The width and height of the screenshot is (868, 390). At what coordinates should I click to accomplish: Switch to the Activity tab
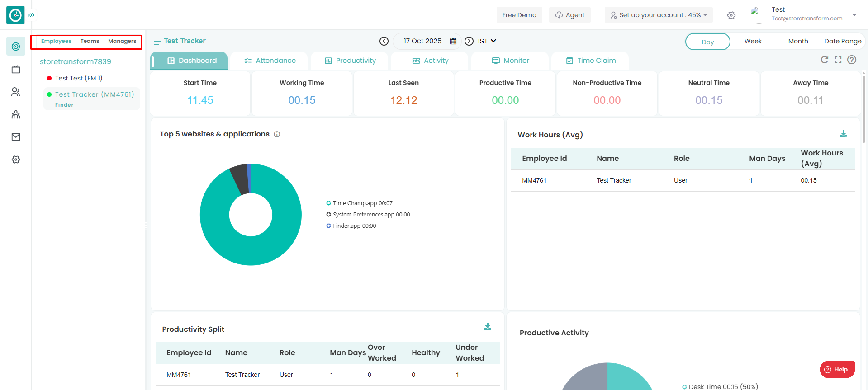pyautogui.click(x=430, y=61)
